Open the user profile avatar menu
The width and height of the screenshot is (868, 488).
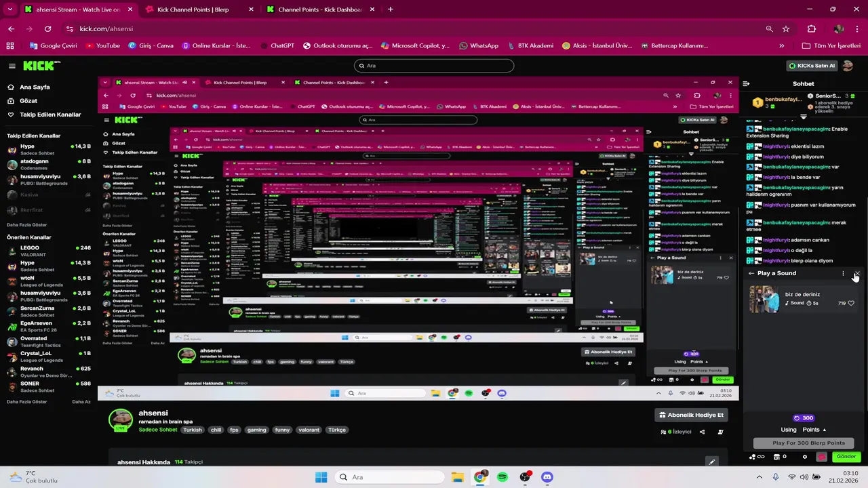tap(848, 66)
